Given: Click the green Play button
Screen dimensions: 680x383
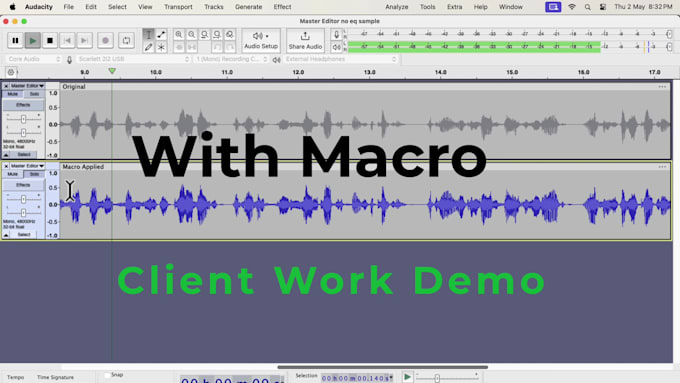Looking at the screenshot, I should 33,40.
